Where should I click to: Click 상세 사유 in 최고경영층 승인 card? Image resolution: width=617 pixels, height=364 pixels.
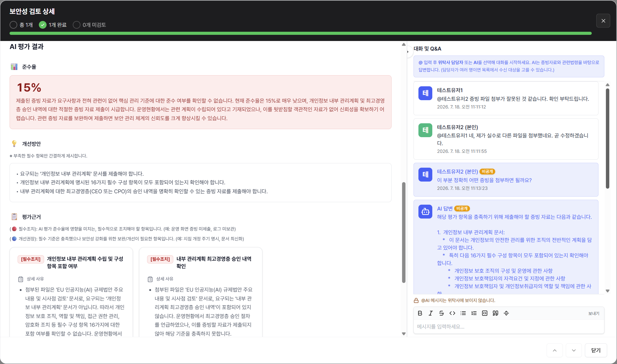point(165,279)
